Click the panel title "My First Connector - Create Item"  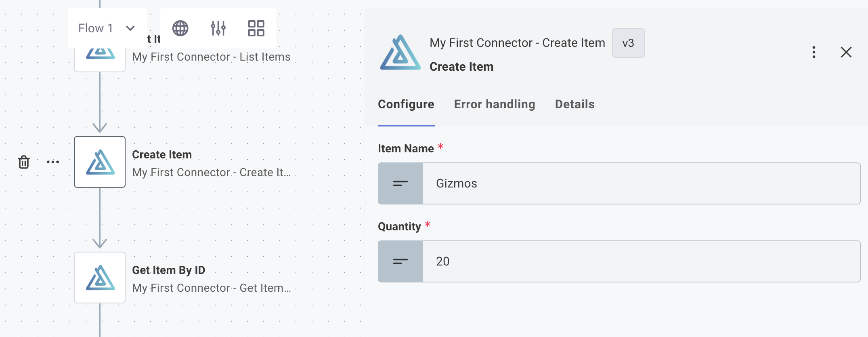click(517, 43)
